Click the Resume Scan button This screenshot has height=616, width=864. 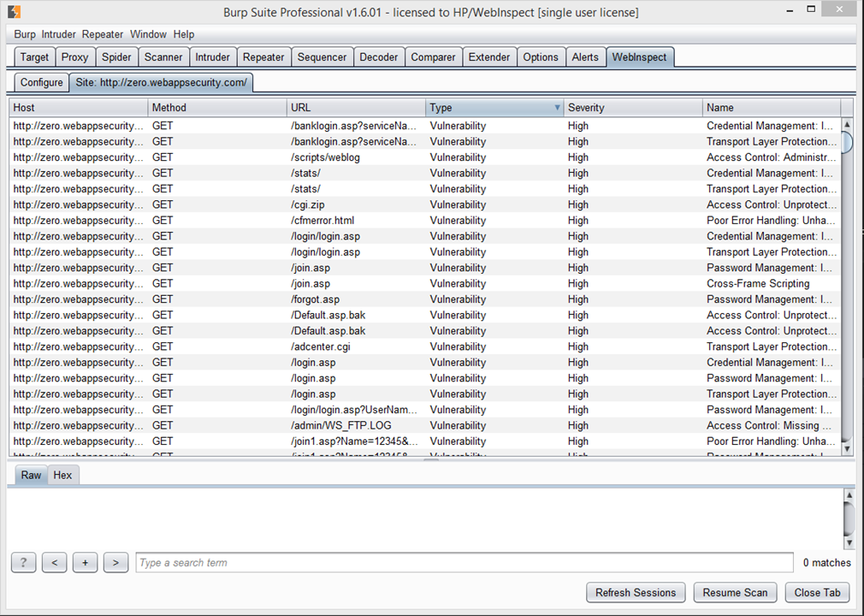coord(735,593)
